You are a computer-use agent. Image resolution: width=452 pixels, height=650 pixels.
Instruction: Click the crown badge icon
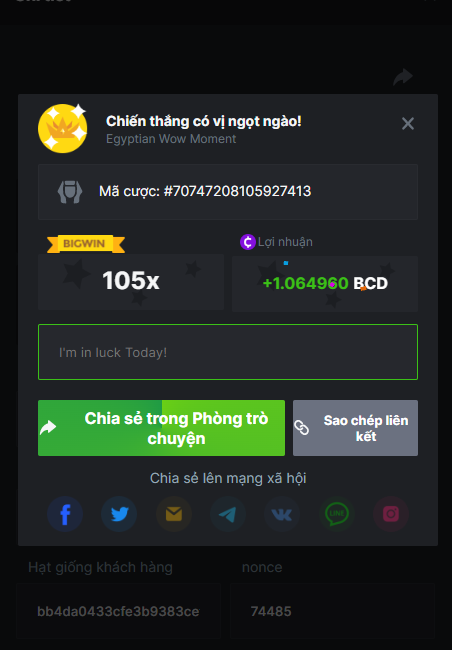(x=63, y=128)
